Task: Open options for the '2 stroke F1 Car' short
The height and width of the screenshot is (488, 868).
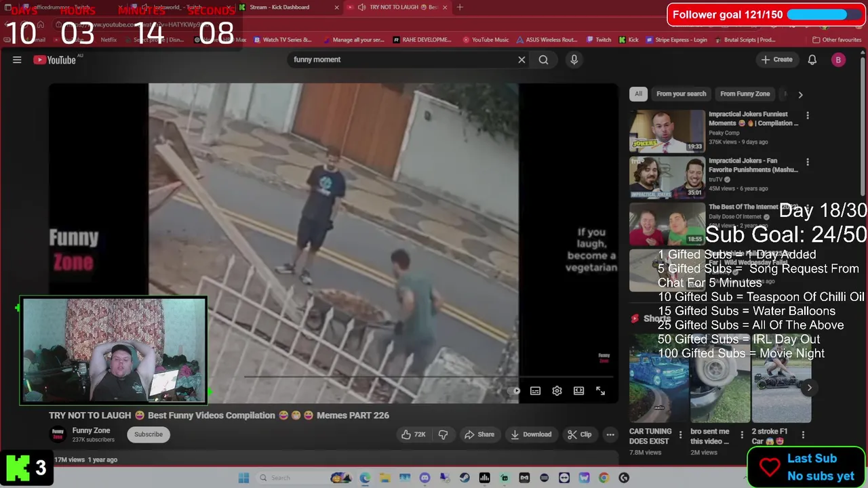Action: tap(803, 435)
